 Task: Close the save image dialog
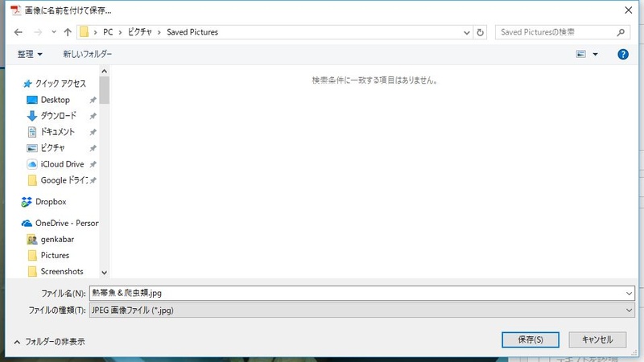coord(629,10)
